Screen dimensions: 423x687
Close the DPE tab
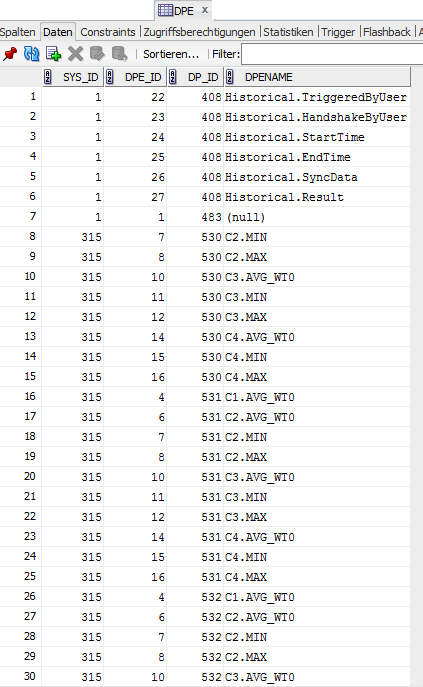[x=205, y=10]
